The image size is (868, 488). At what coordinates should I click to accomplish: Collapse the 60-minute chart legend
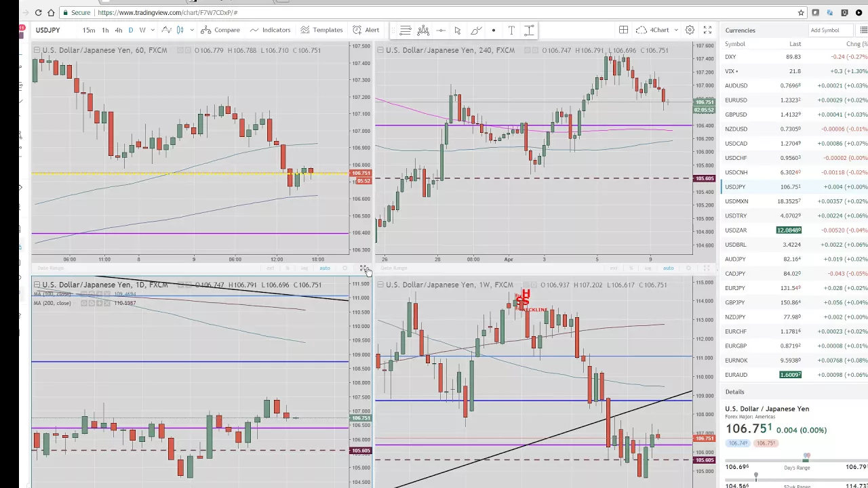click(x=37, y=50)
